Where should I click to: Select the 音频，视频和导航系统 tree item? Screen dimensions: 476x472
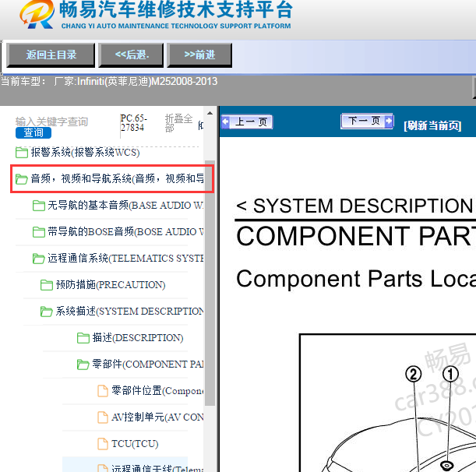(117, 179)
